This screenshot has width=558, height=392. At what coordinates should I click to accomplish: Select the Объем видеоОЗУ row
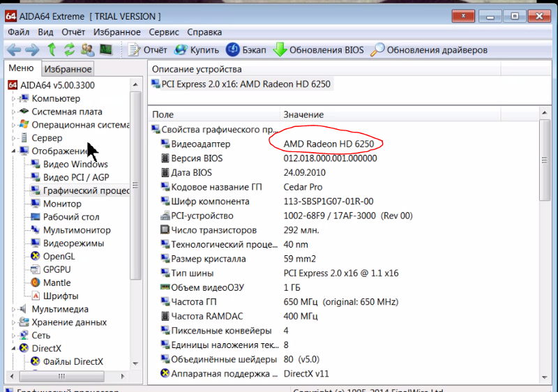click(x=343, y=287)
